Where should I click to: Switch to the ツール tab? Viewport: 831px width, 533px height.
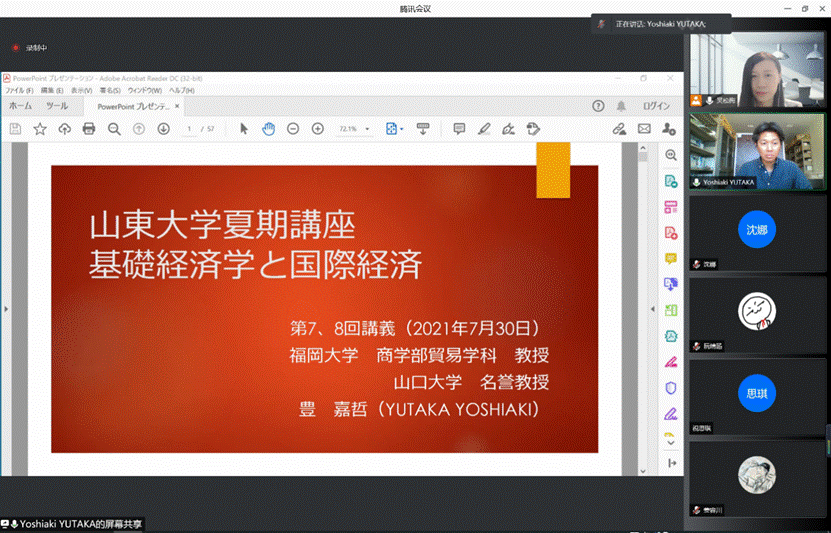(57, 106)
